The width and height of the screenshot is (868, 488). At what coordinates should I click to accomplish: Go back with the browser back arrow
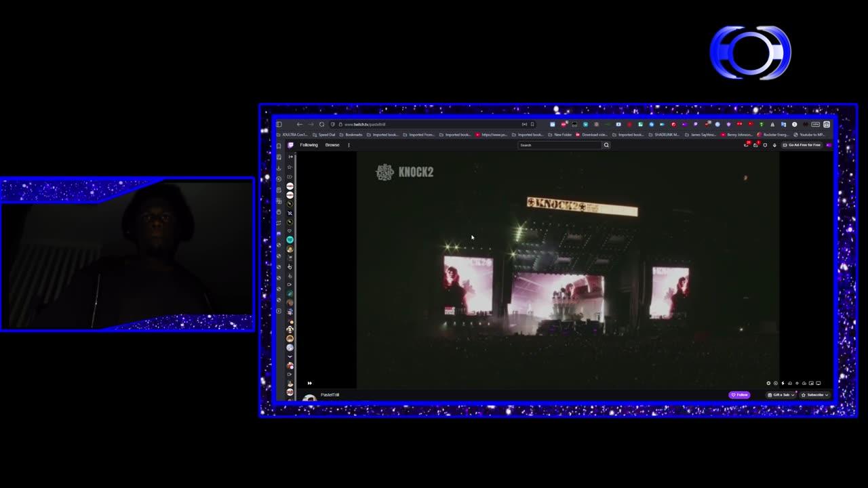point(299,124)
